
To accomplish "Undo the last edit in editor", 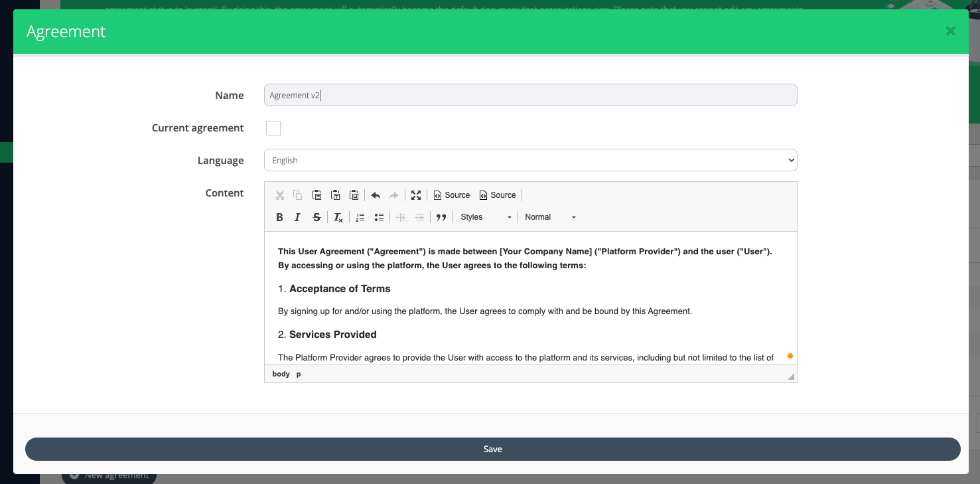I will pos(376,195).
